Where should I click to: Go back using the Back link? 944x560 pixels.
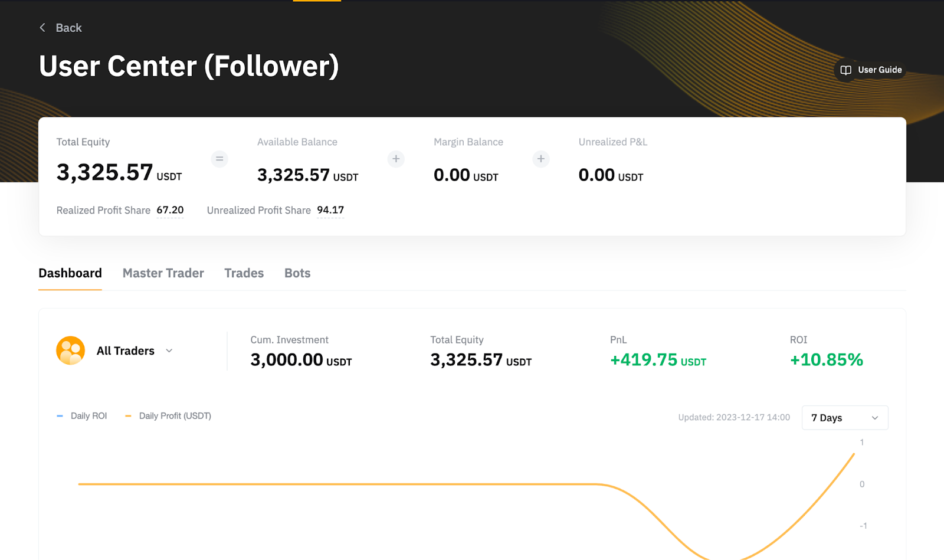[x=68, y=28]
